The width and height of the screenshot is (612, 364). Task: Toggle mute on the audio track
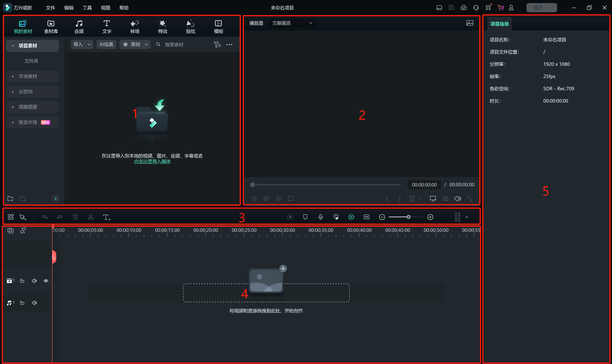point(34,302)
